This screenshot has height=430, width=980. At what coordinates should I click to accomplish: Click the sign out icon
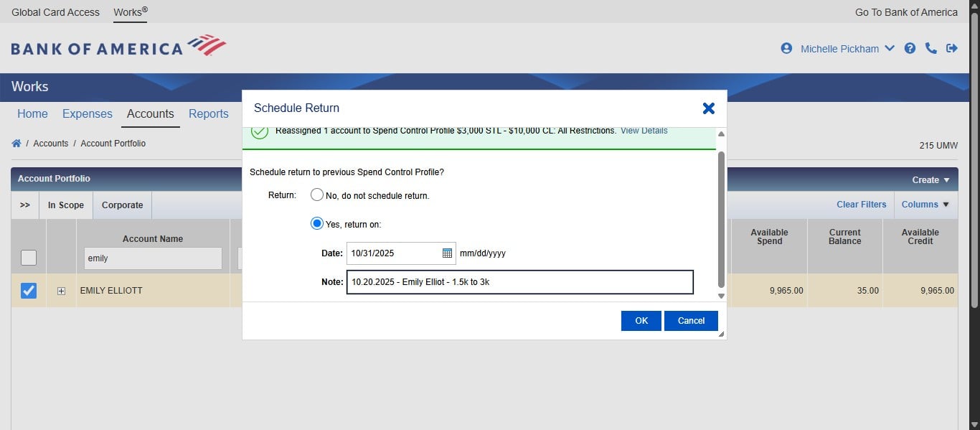(952, 48)
